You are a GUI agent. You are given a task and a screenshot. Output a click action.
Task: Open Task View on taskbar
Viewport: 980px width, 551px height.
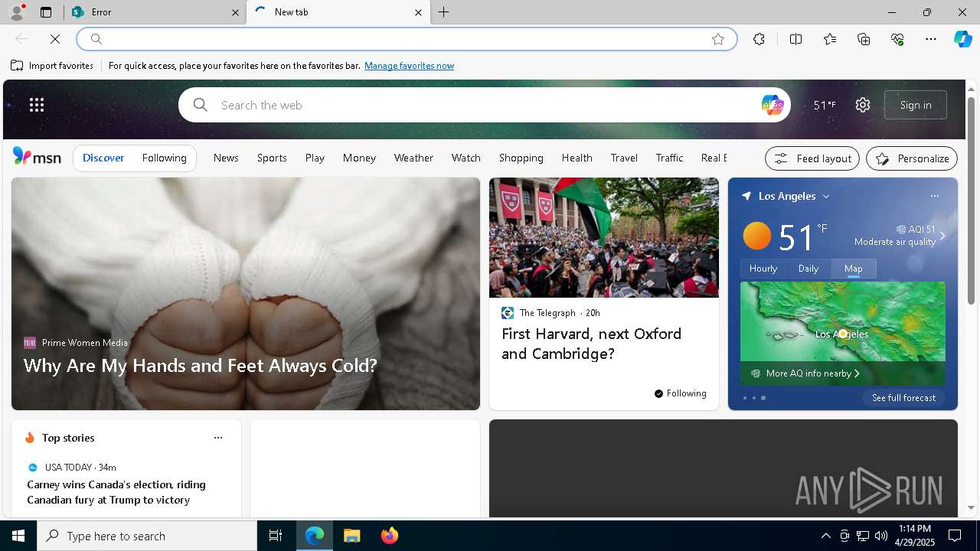[276, 536]
